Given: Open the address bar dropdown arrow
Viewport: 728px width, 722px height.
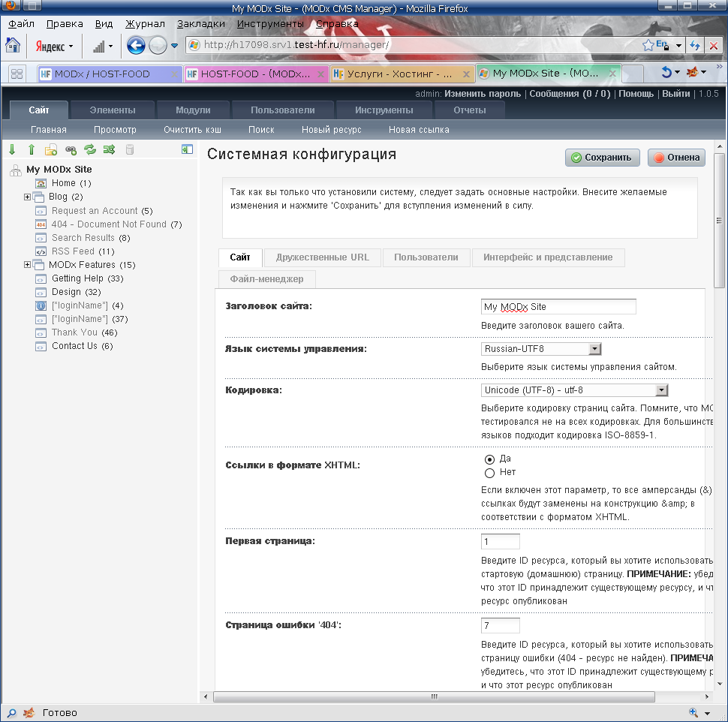Looking at the screenshot, I should coord(678,46).
